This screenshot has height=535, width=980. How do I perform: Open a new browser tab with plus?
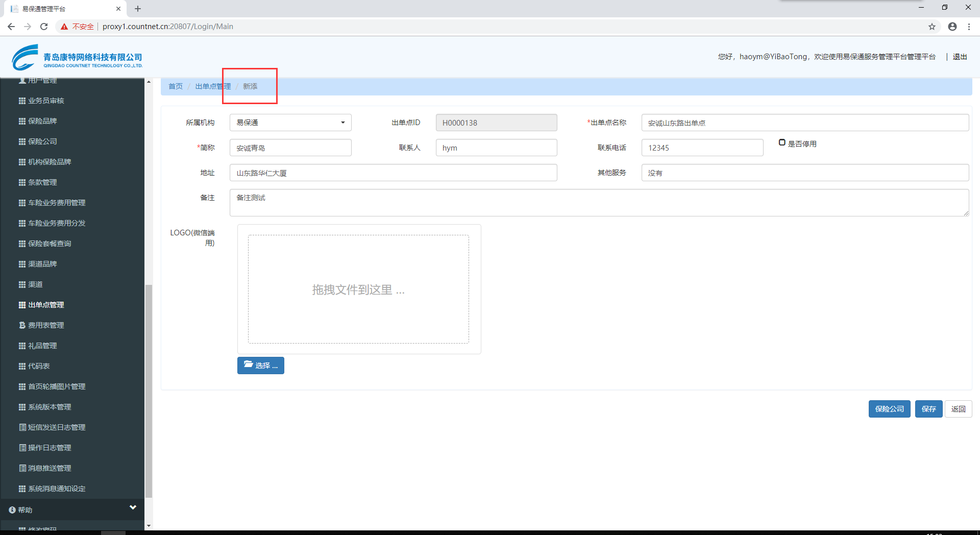[x=138, y=9]
